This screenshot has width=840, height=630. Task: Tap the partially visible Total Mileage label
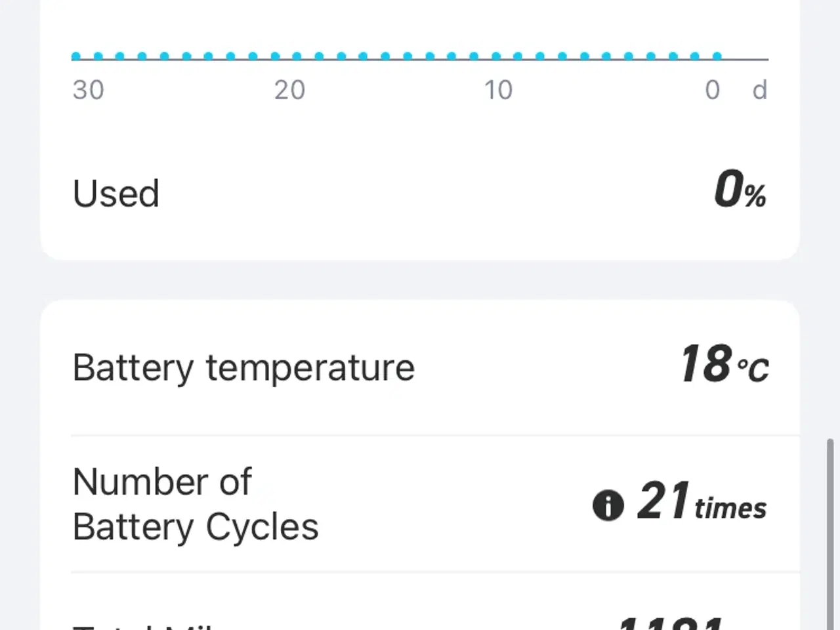tap(144, 625)
